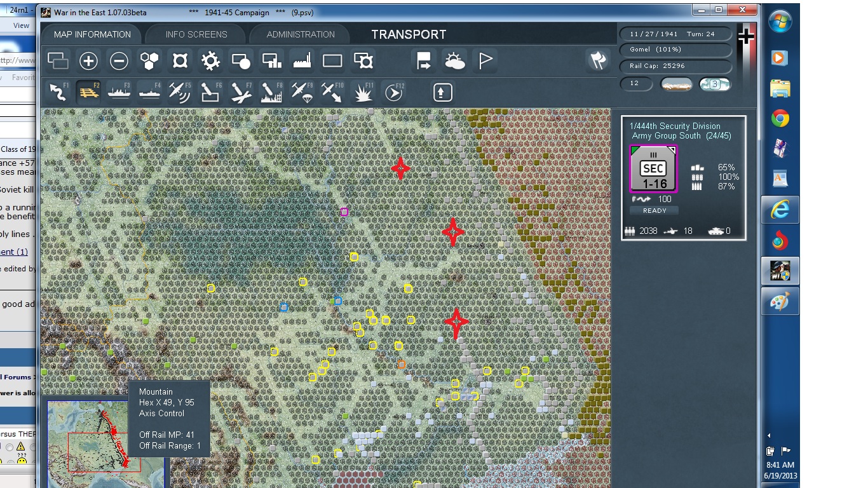The image size is (868, 488).
Task: Select the F6 bomb mode icon
Action: pyautogui.click(x=210, y=92)
